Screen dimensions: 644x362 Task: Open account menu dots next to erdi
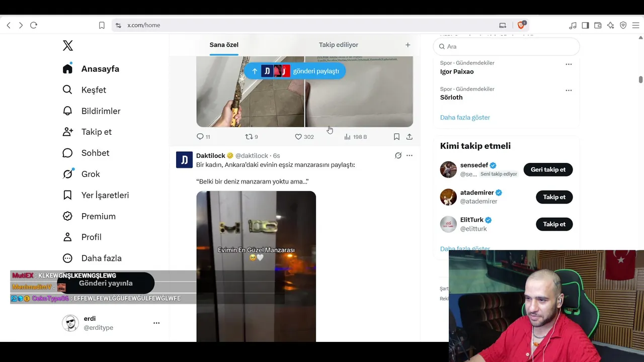pos(156,323)
